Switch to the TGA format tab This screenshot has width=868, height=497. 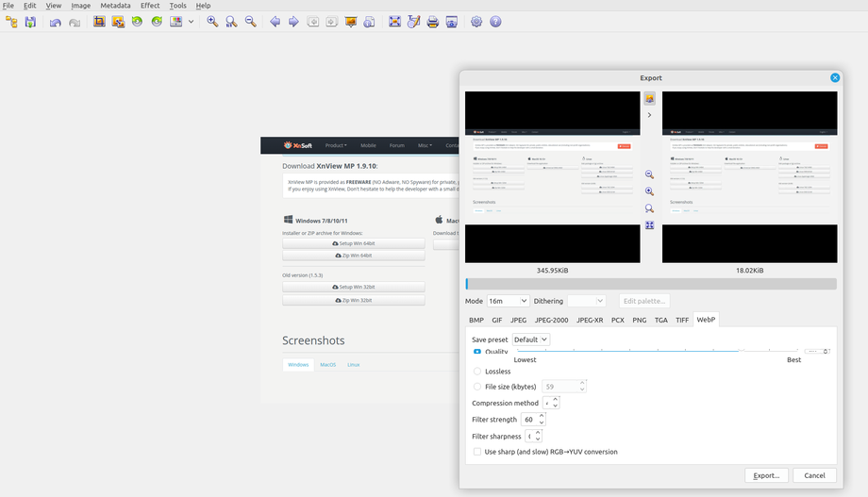click(x=661, y=320)
